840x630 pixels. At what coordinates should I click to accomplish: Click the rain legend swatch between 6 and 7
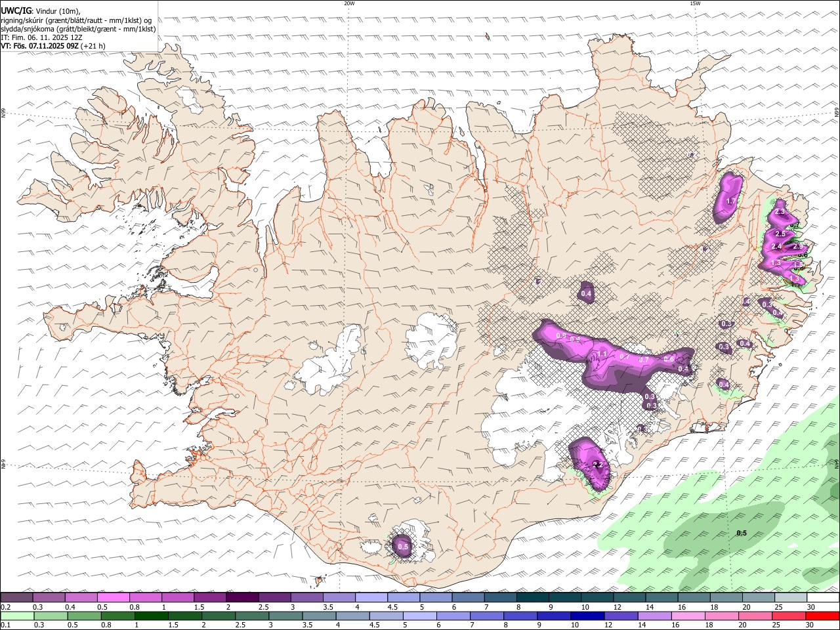coord(453,616)
